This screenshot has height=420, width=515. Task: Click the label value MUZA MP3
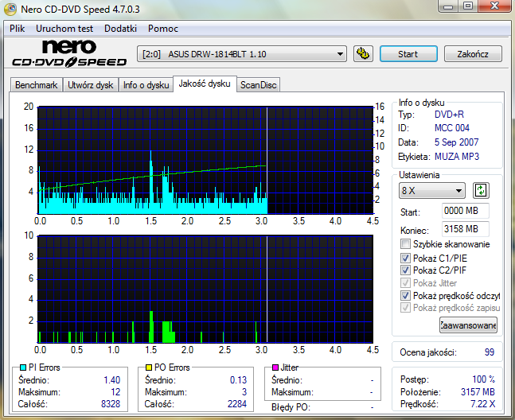coord(457,157)
